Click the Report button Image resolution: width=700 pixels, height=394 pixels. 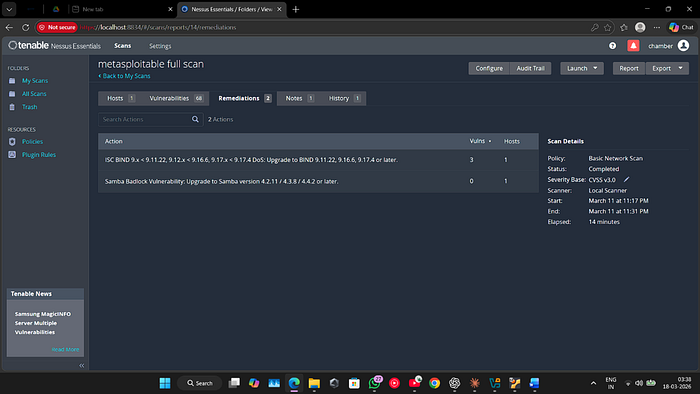629,68
